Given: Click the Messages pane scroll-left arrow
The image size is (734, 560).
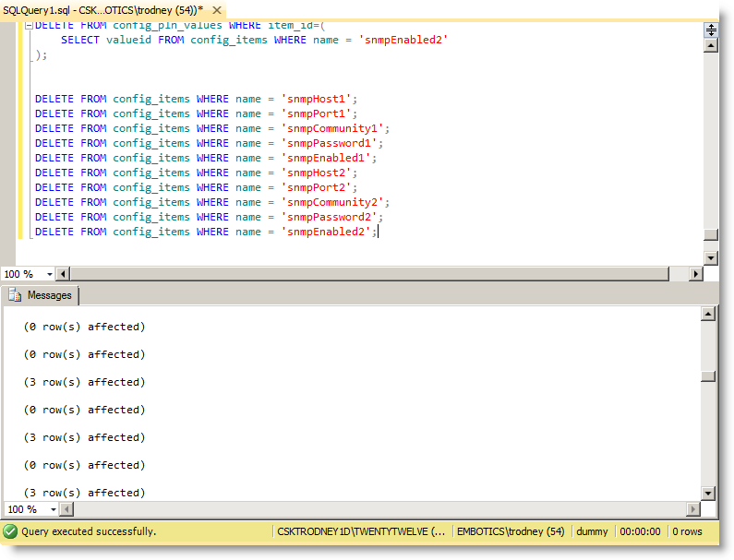Looking at the screenshot, I should [67, 509].
